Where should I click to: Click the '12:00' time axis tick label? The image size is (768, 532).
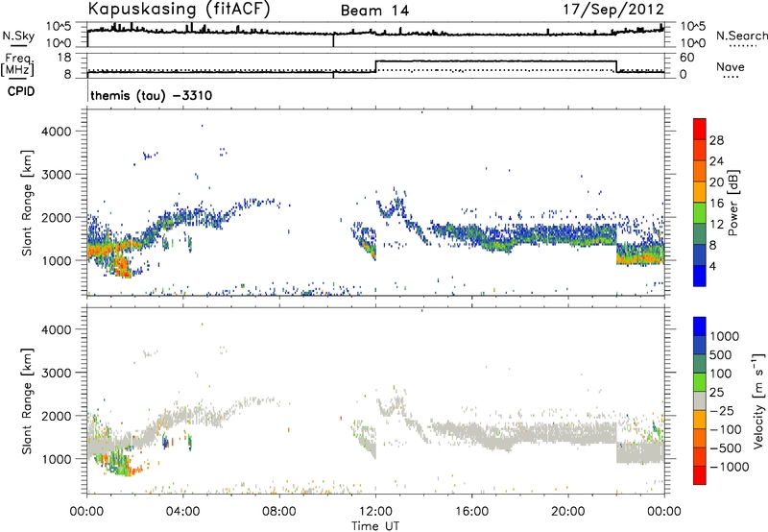(x=375, y=512)
